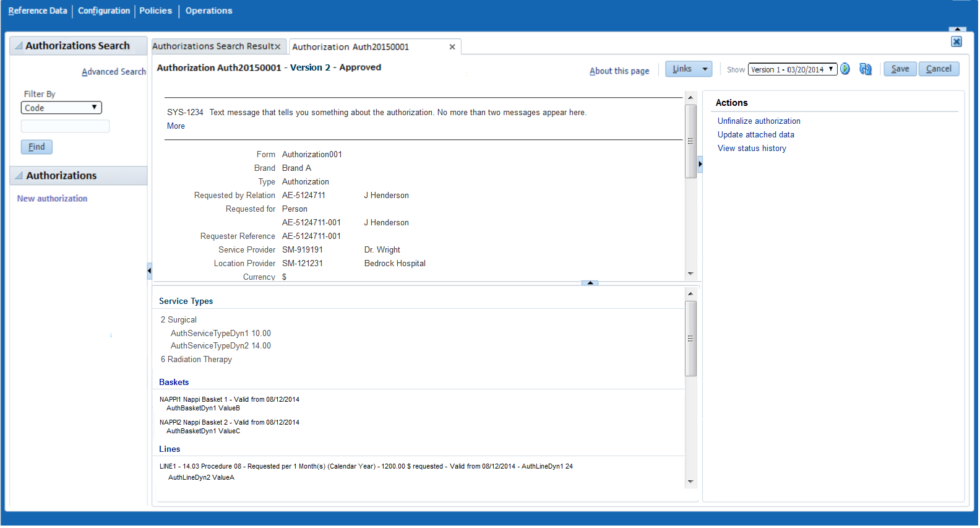The width and height of the screenshot is (980, 528).
Task: Click the Cancel button
Action: [939, 69]
